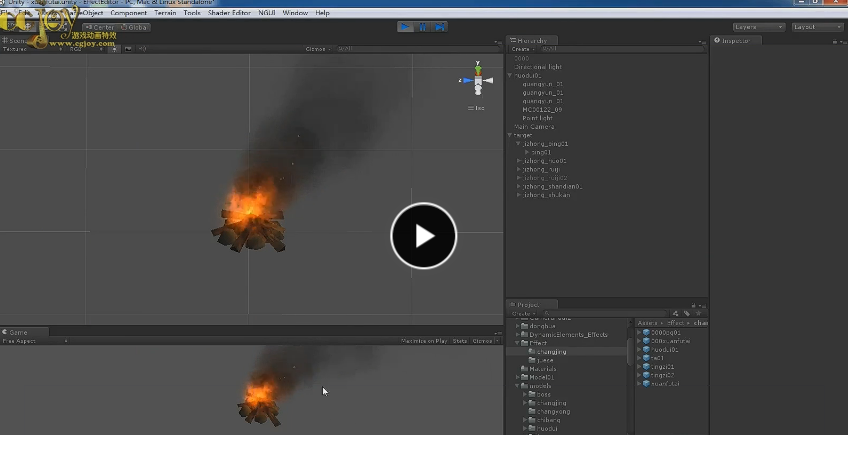This screenshot has height=458, width=848.
Task: Open the Free Aspect dropdown in Game view
Action: point(35,341)
